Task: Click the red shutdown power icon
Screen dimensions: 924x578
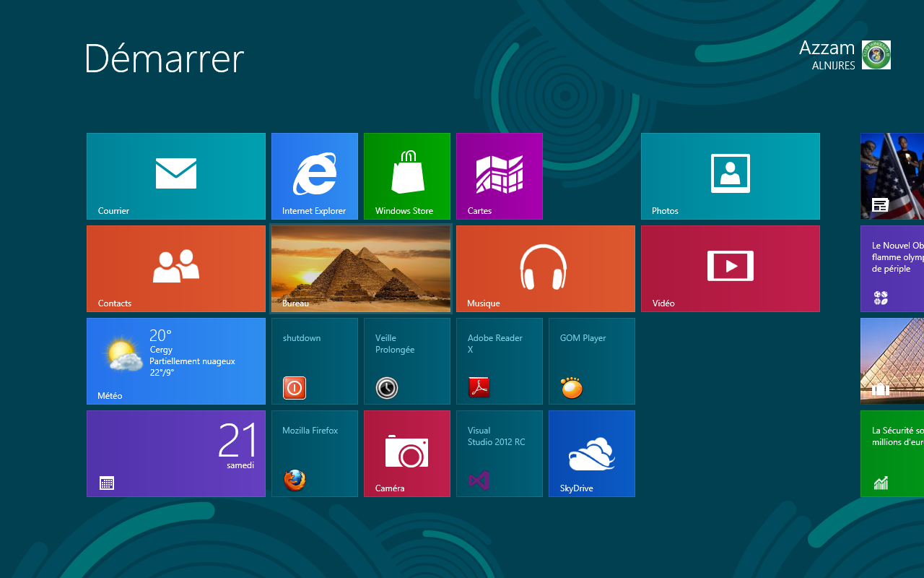Action: (295, 388)
